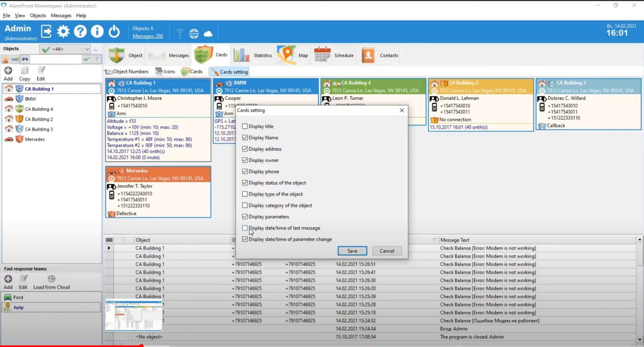Open the Help menu
This screenshot has height=347, width=644.
pyautogui.click(x=81, y=15)
